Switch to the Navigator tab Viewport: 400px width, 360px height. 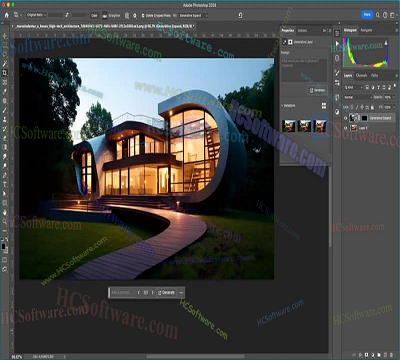366,30
